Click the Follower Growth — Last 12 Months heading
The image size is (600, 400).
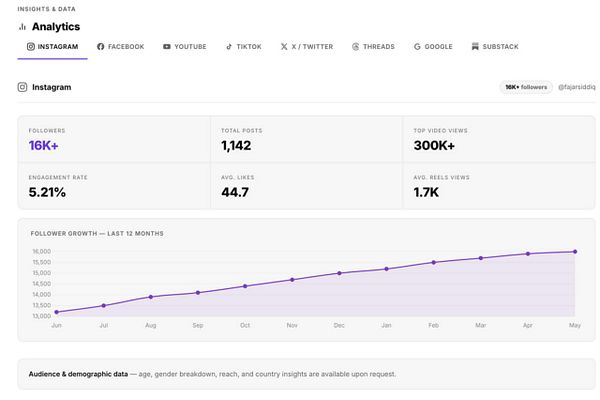pyautogui.click(x=97, y=233)
